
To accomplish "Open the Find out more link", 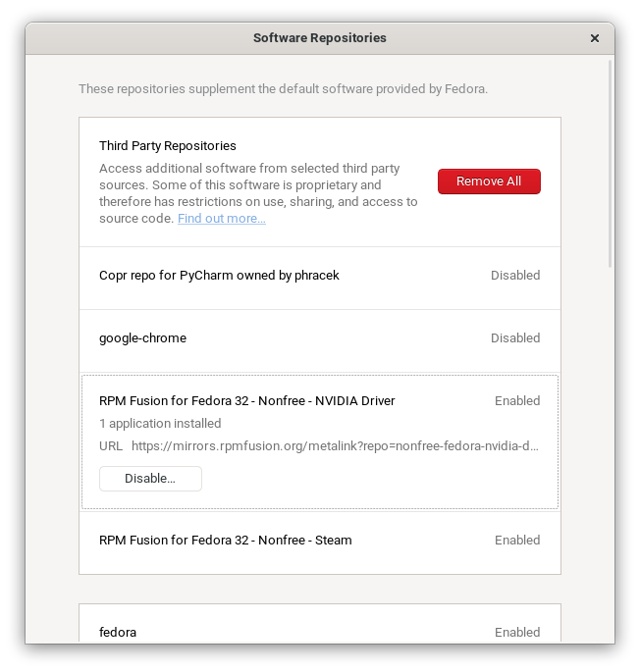I will coord(221,219).
